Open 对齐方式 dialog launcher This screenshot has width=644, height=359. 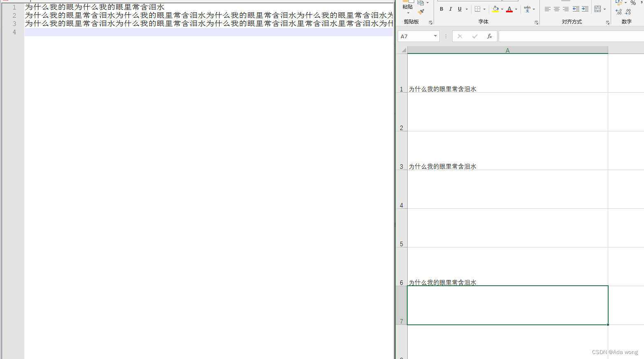tap(608, 23)
